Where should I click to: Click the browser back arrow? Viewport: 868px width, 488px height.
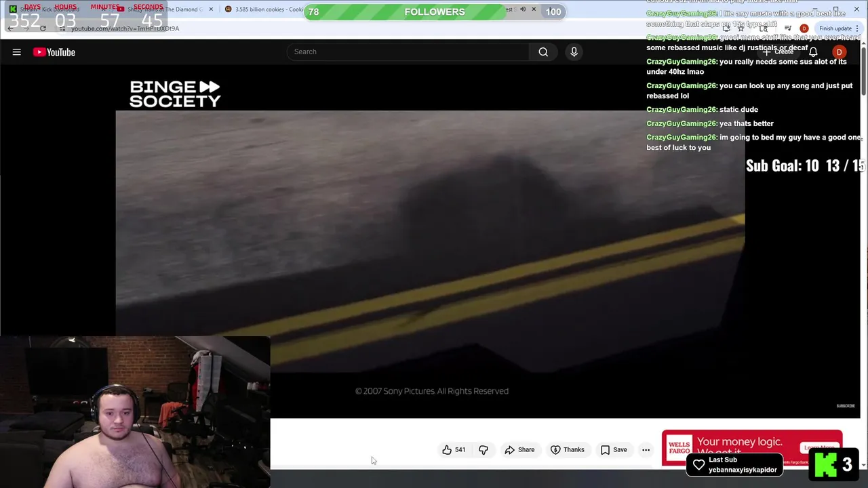click(10, 28)
